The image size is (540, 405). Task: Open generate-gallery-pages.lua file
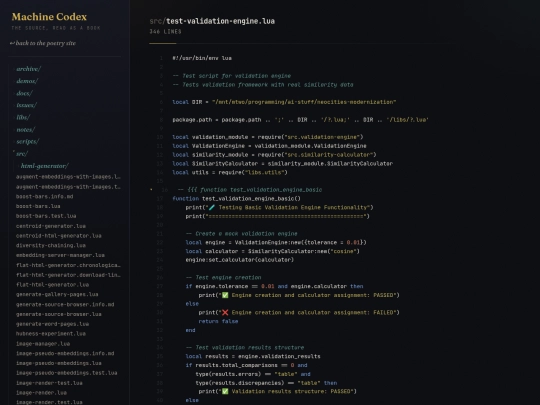(57, 294)
